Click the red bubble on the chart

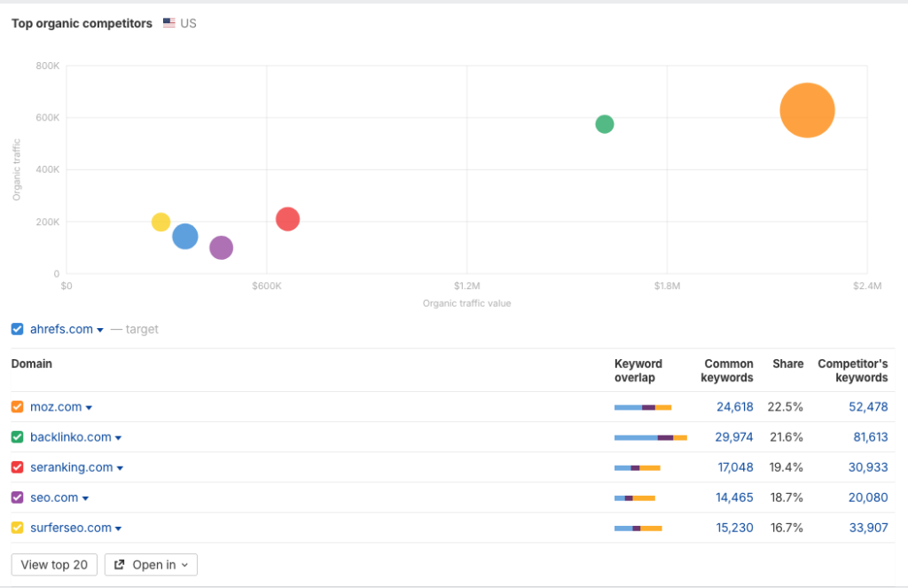(288, 219)
